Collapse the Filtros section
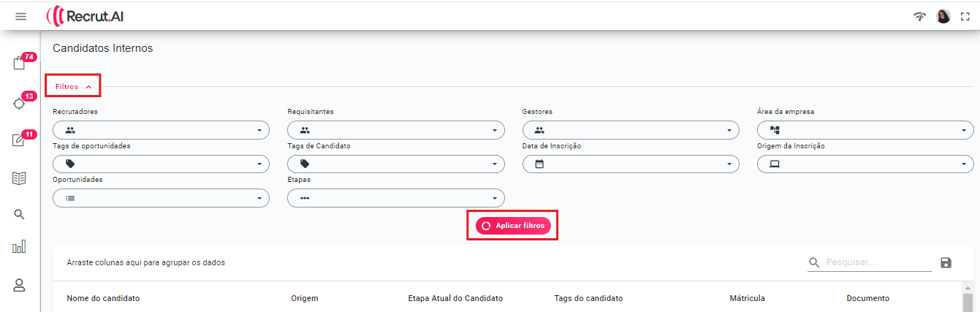Screen dimensions: 980x312 73,86
